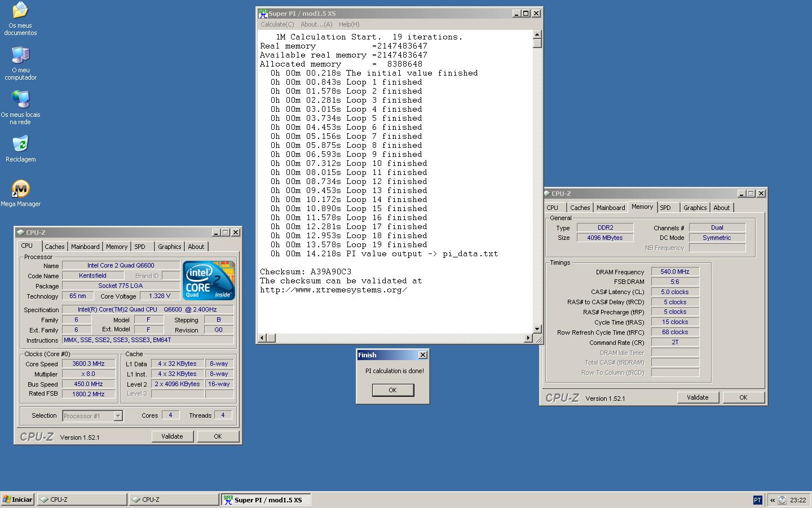
Task: Activate Super PI / mod1.5 XS taskbar button
Action: pyautogui.click(x=266, y=500)
